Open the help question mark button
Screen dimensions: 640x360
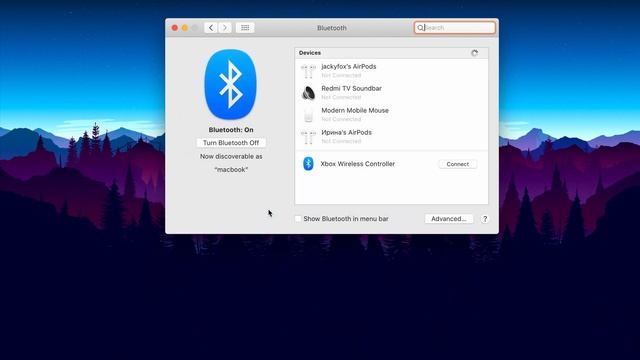(485, 219)
